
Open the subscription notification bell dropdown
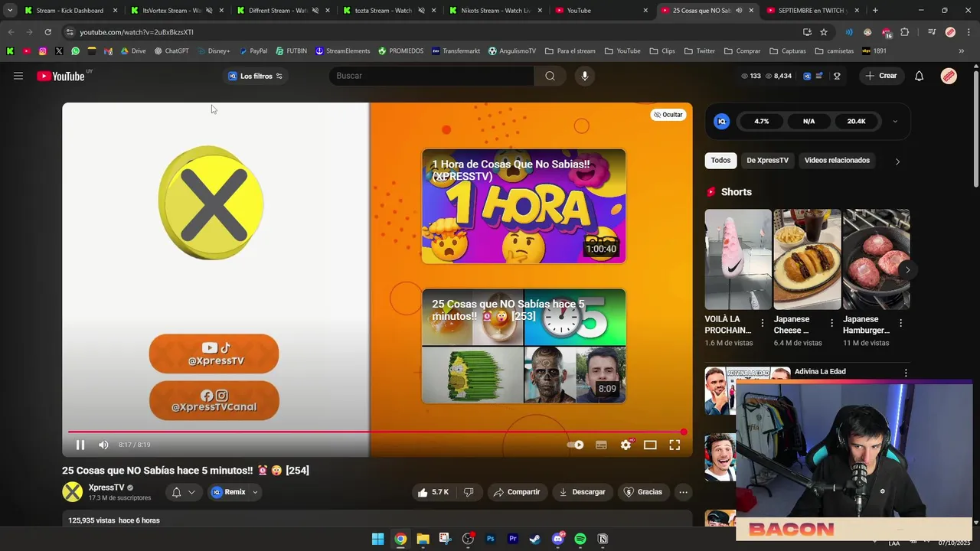183,492
